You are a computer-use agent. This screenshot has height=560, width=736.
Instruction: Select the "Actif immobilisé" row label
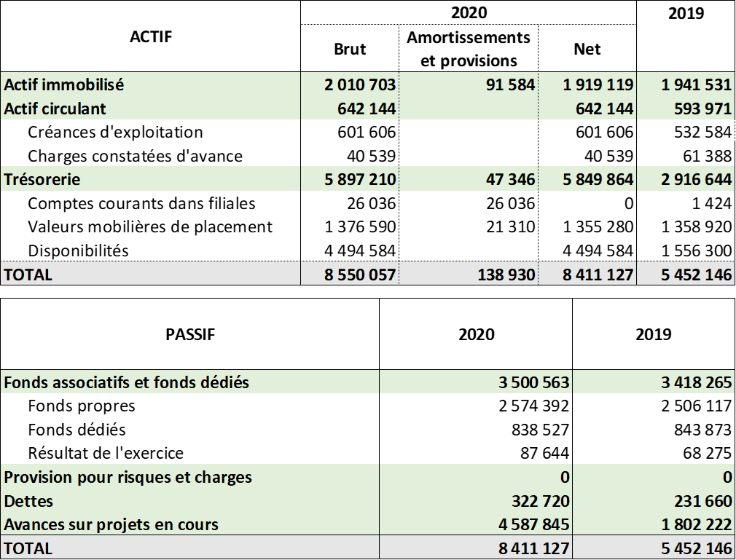[64, 84]
